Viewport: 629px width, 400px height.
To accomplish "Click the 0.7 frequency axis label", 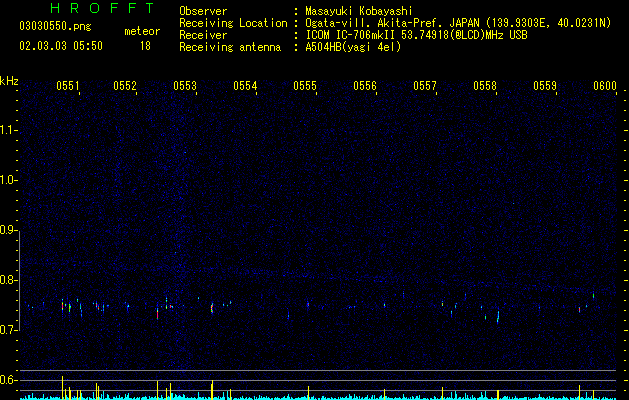I will coord(8,330).
